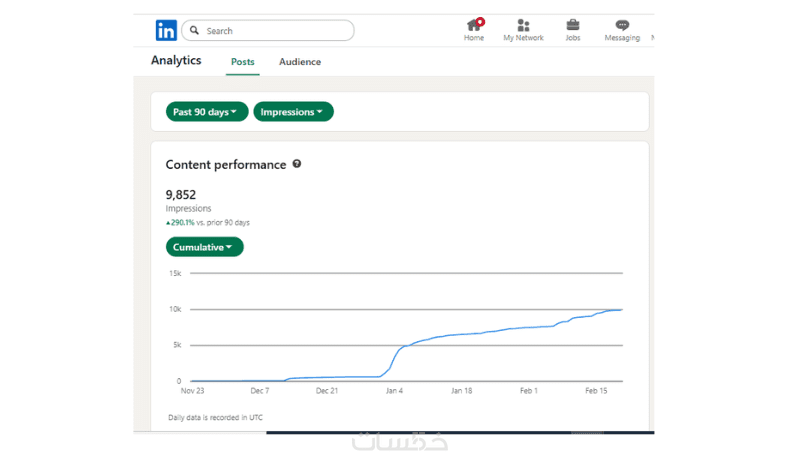The height and width of the screenshot is (460, 800).
Task: Click the Daily data recorded in UTC note
Action: pos(216,416)
